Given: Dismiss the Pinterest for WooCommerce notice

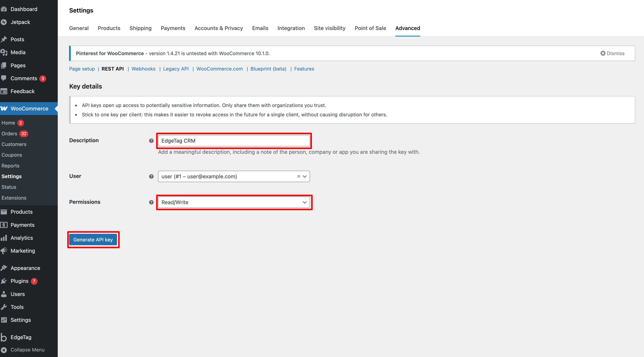Looking at the screenshot, I should point(612,53).
